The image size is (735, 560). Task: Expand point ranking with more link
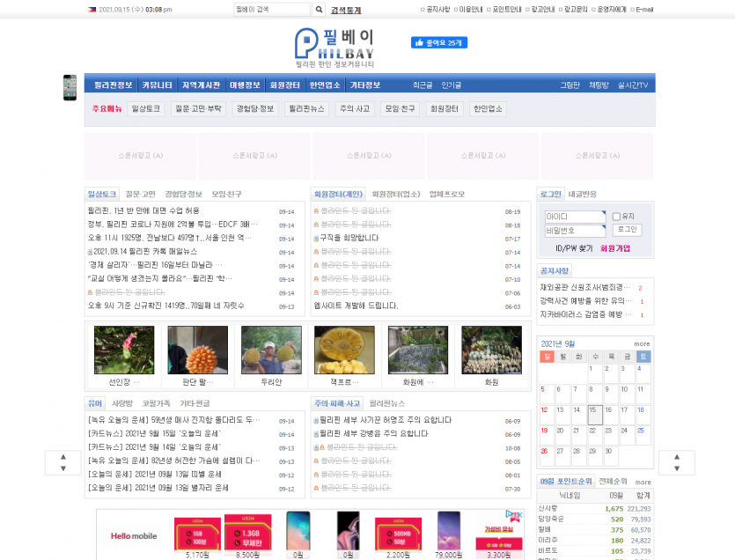pos(643,482)
